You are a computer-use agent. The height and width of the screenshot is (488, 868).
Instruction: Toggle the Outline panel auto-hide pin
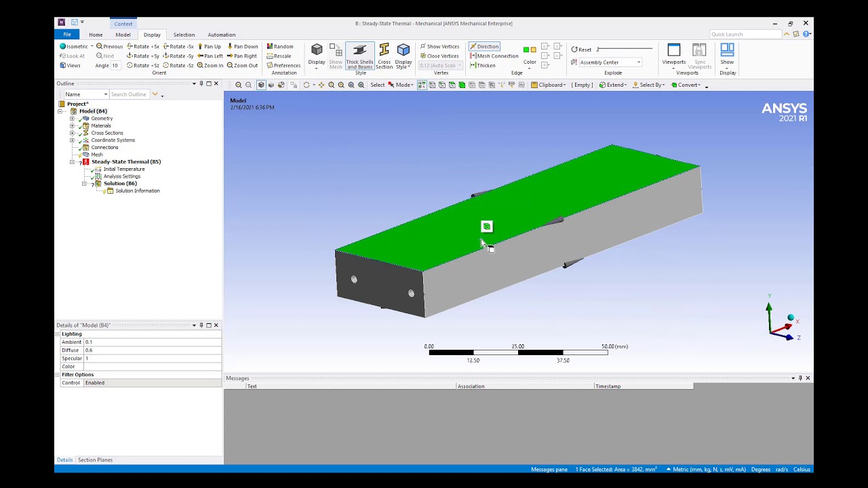pos(201,83)
